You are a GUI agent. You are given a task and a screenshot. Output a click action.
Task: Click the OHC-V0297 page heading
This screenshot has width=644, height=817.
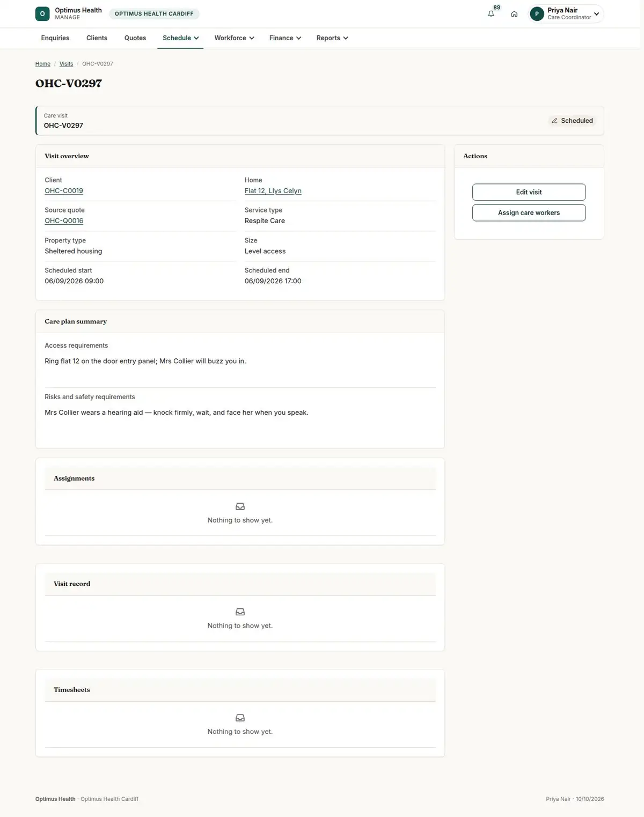[x=69, y=83]
